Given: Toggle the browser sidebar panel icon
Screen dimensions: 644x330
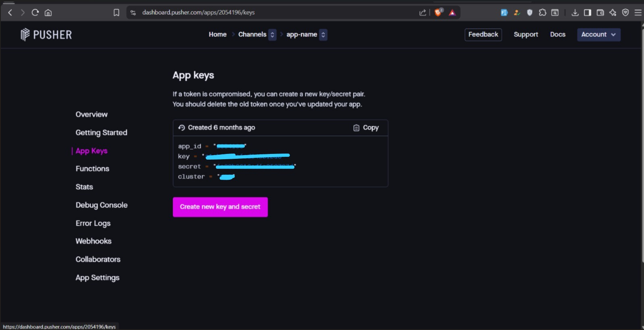Looking at the screenshot, I should coord(587,12).
